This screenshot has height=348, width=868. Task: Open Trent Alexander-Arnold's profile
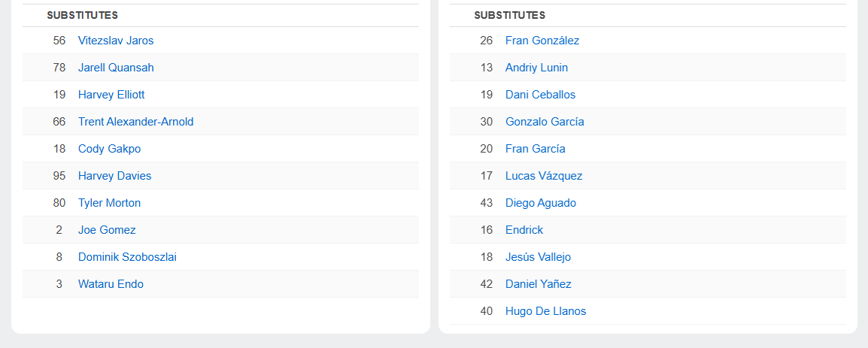135,122
